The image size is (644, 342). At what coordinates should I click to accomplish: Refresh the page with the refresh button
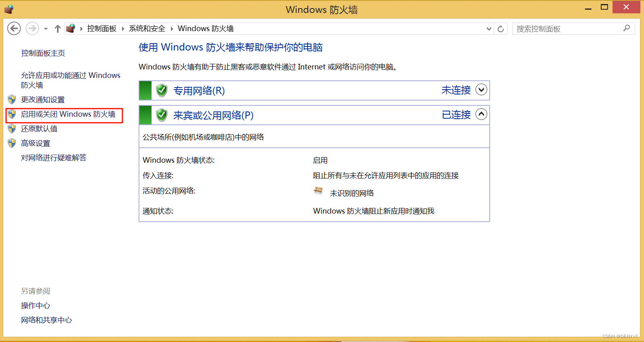501,29
